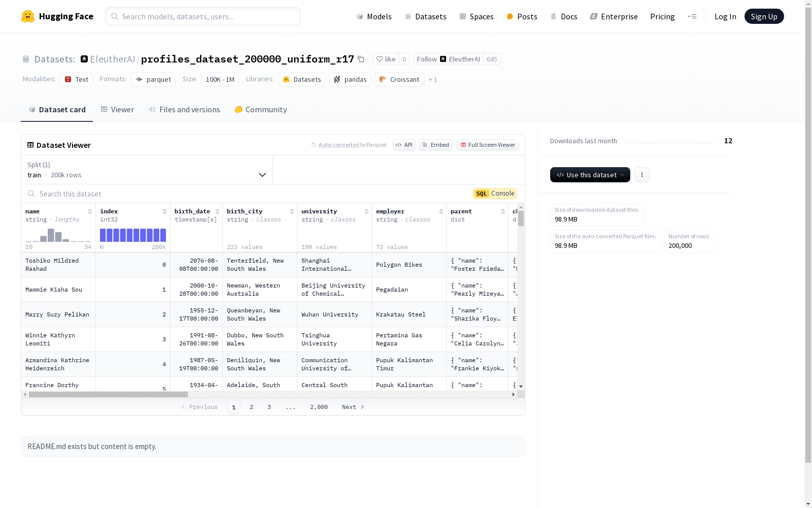Click the search magnifier in dataset search
The width and height of the screenshot is (812, 508).
click(31, 194)
